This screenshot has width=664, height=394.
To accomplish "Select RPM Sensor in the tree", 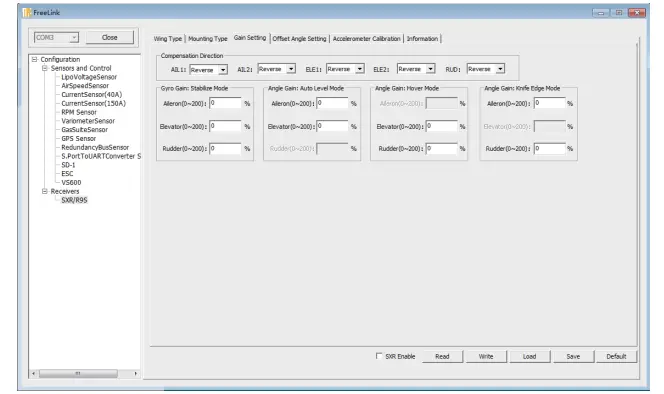I will 79,112.
